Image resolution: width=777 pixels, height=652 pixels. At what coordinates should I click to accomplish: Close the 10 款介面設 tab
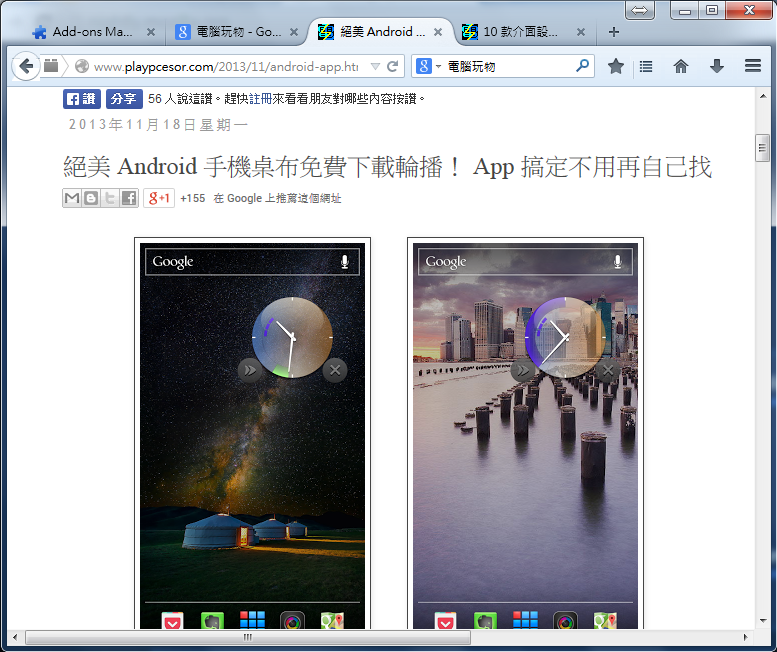[x=581, y=32]
